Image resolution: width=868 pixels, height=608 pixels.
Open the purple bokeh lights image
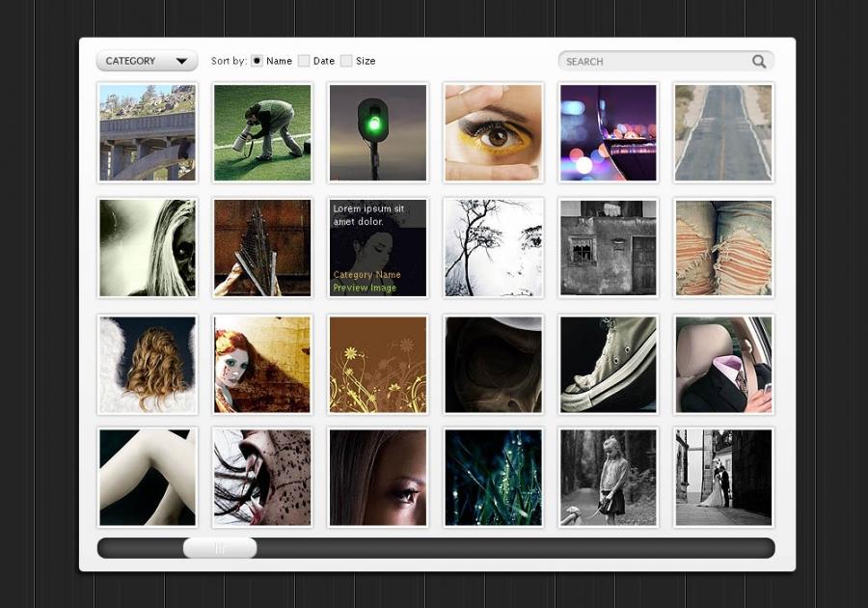point(609,133)
